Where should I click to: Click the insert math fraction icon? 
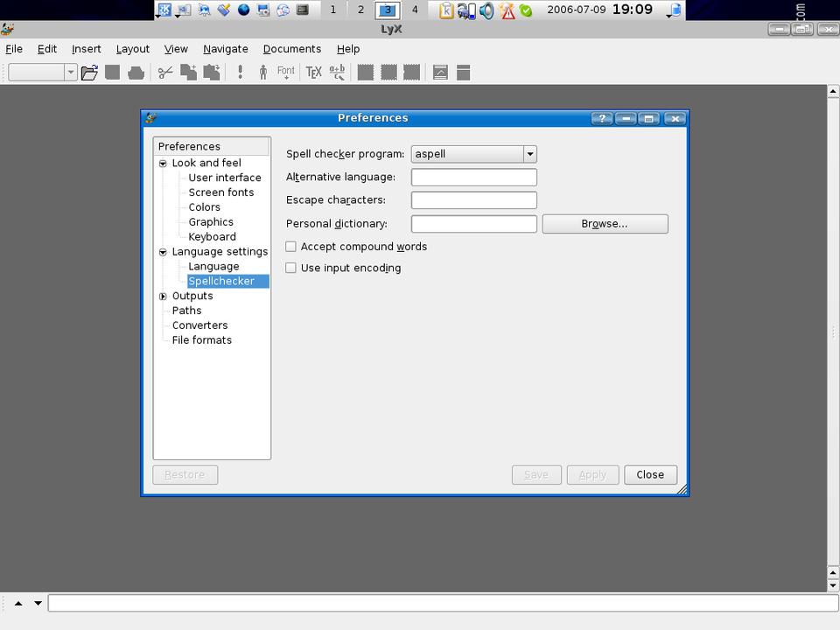click(337, 73)
